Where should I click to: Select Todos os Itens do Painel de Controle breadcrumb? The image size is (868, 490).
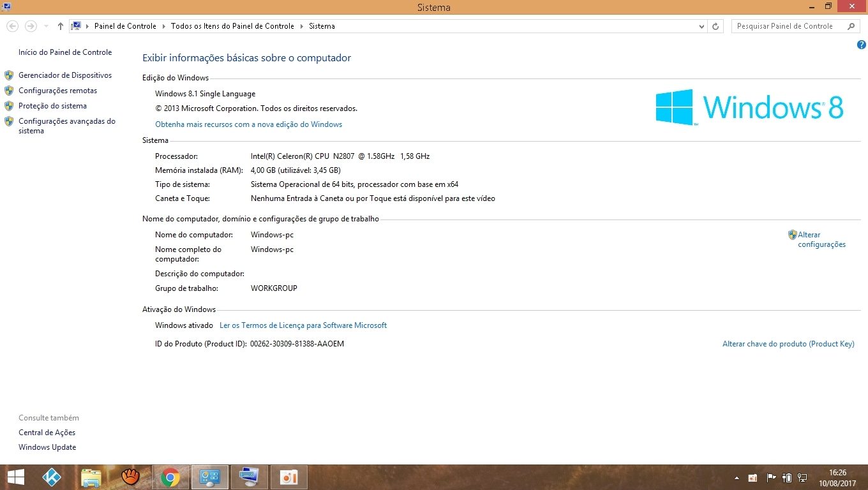(x=232, y=26)
